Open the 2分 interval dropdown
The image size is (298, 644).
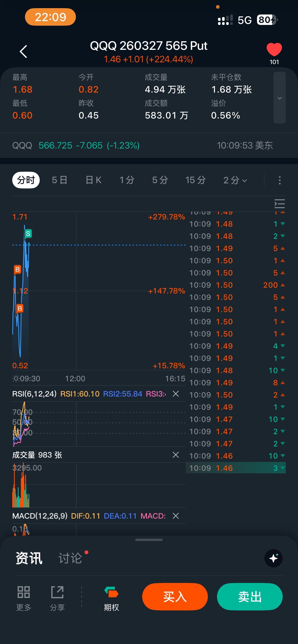pyautogui.click(x=235, y=180)
